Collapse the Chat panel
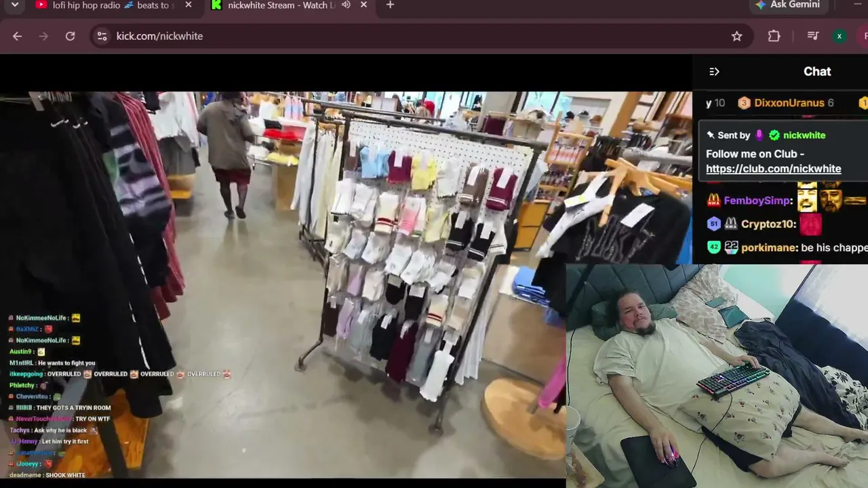Image resolution: width=868 pixels, height=488 pixels. pos(714,71)
